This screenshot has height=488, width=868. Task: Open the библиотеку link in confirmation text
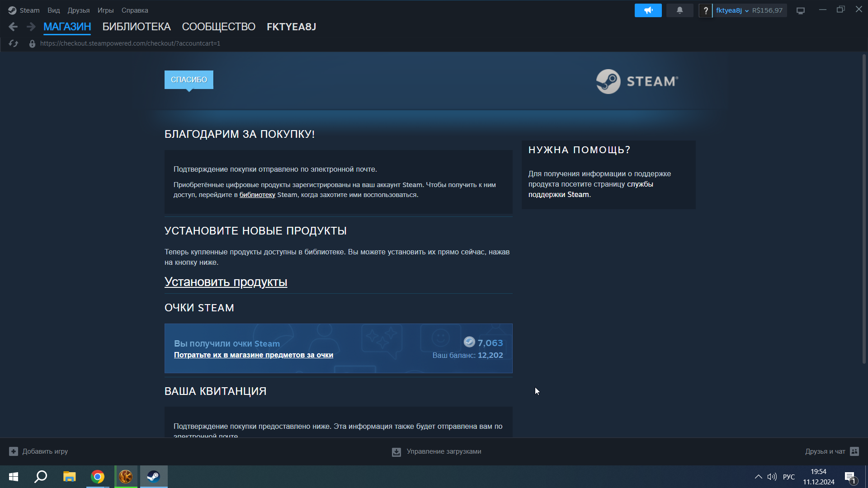257,195
